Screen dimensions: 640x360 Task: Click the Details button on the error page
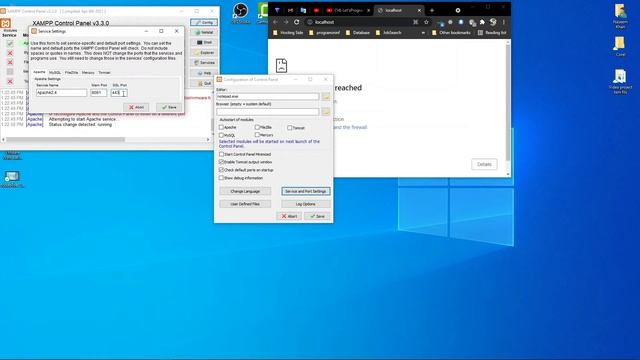coord(484,164)
